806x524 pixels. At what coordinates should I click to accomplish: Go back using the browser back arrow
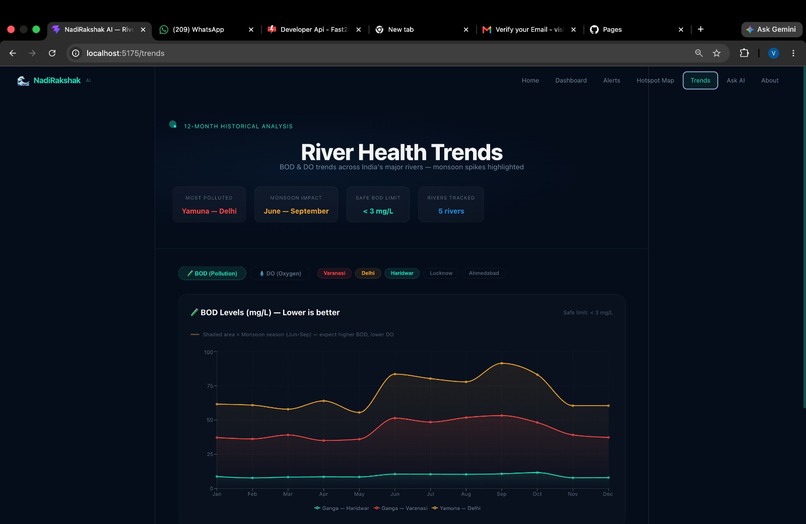tap(13, 53)
